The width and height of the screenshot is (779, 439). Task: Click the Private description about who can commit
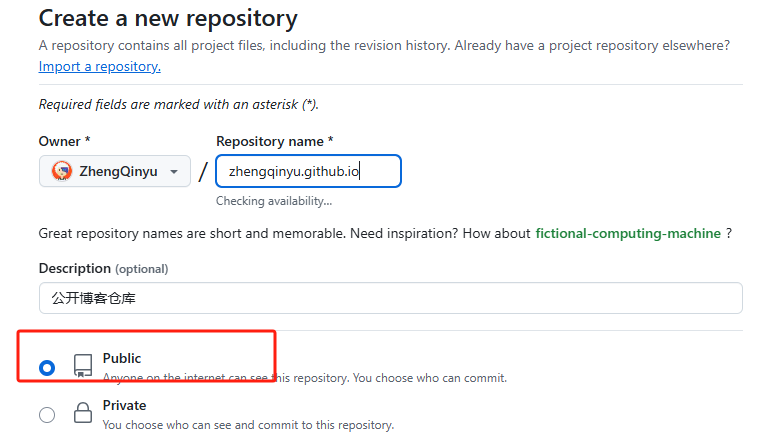(248, 425)
